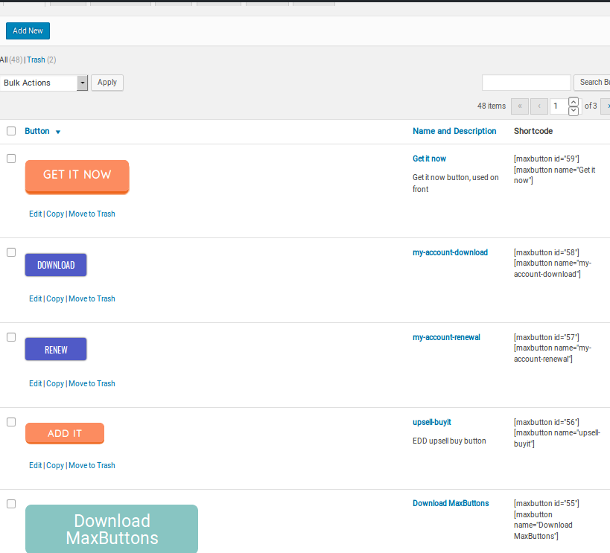
Task: Click the page number stepper arrows
Action: (573, 106)
